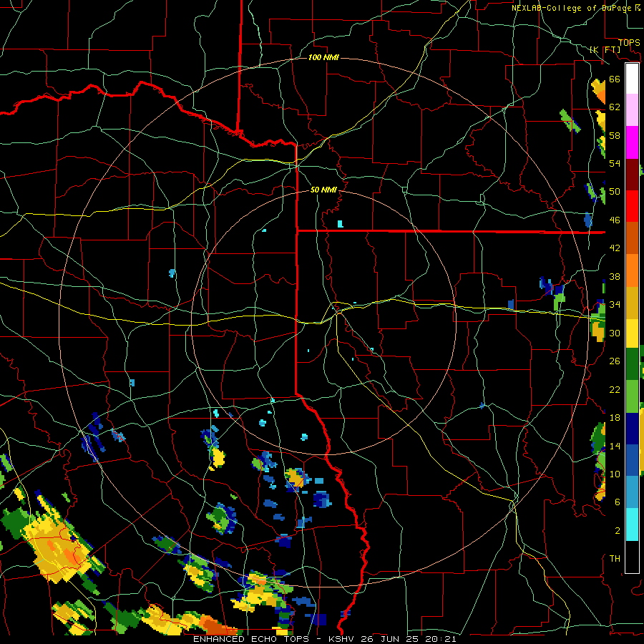This screenshot has width=644, height=644.
Task: Click the legend value '6'
Action: tap(618, 502)
